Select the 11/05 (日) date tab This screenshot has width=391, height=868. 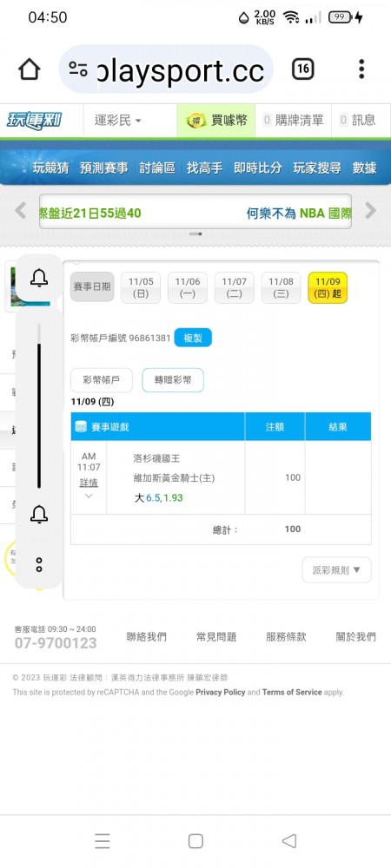click(x=141, y=287)
